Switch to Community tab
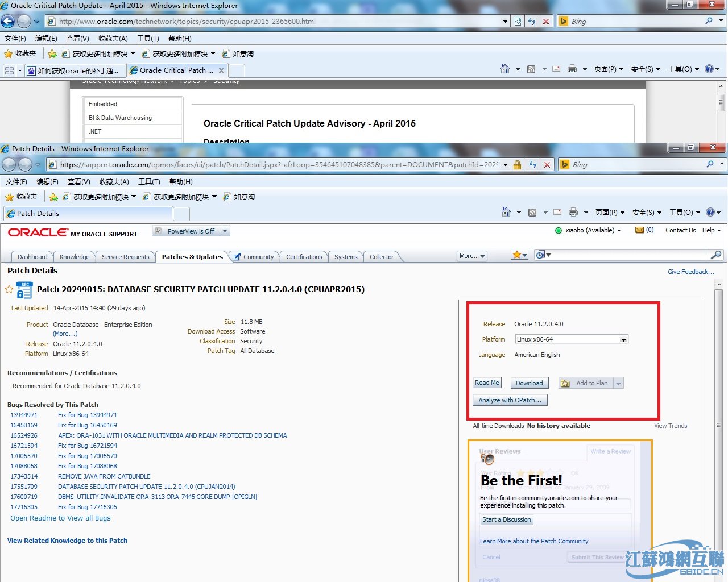The image size is (728, 582). pyautogui.click(x=254, y=257)
